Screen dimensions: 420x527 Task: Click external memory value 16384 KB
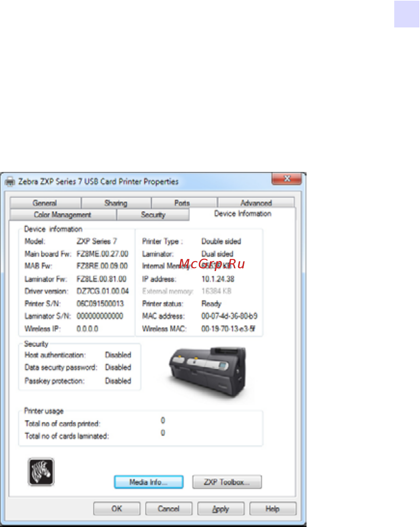pyautogui.click(x=216, y=291)
